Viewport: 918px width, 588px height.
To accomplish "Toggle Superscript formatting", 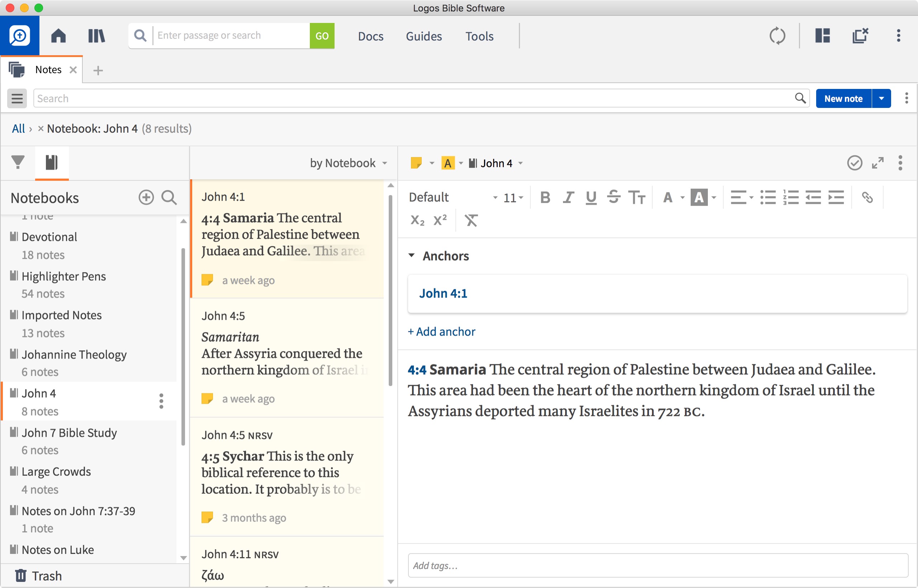I will [x=440, y=219].
